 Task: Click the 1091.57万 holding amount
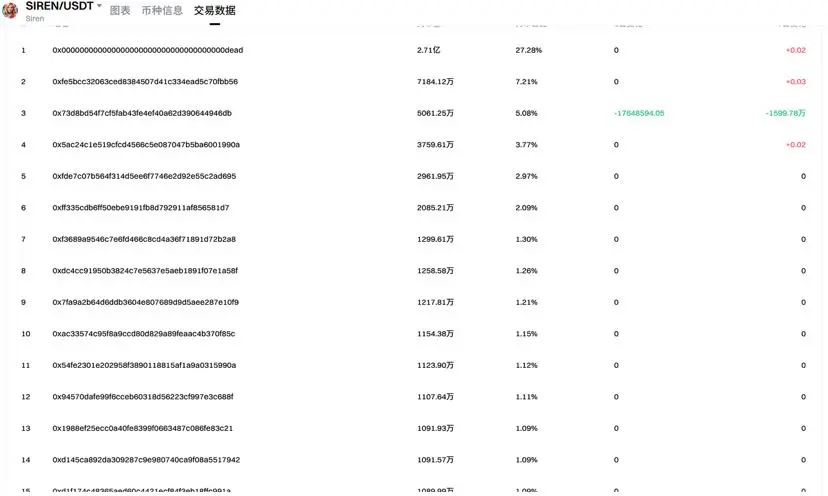[x=435, y=460]
